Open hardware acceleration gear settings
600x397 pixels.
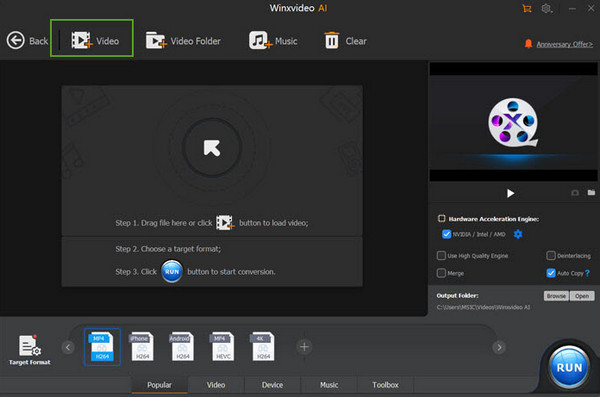pos(518,234)
